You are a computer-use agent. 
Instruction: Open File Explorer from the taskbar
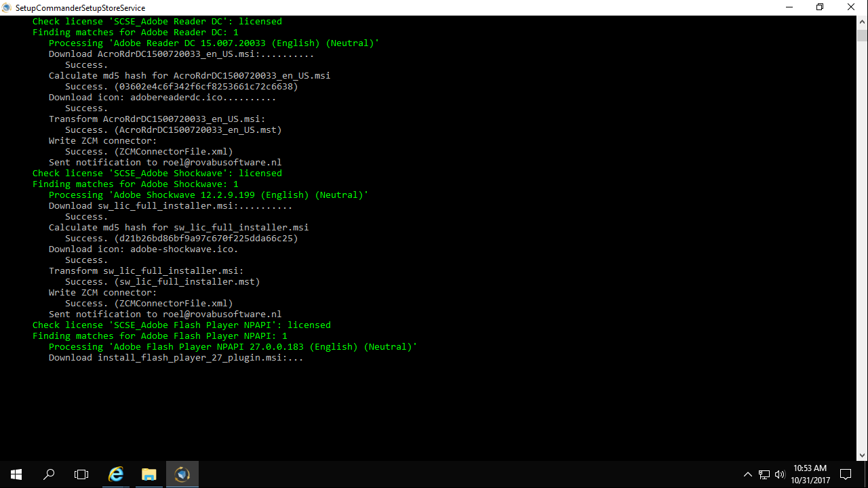(149, 474)
